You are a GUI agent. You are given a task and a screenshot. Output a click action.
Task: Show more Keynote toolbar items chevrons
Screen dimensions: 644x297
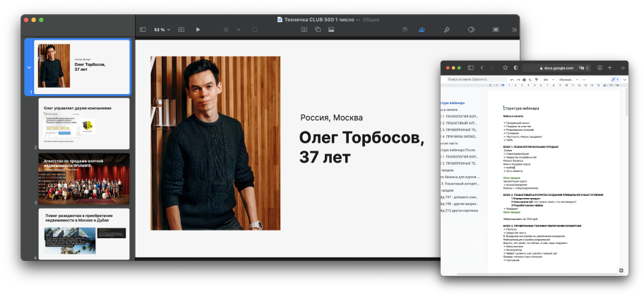pos(514,30)
